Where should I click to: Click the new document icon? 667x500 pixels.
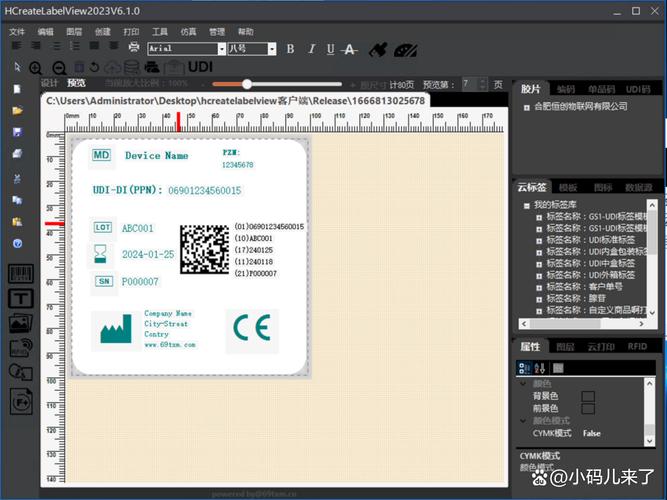point(17,89)
